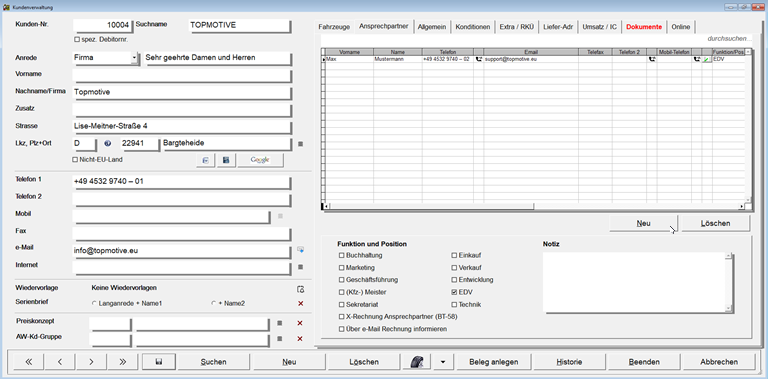Click the small square icon beside Internet field

tap(300, 267)
